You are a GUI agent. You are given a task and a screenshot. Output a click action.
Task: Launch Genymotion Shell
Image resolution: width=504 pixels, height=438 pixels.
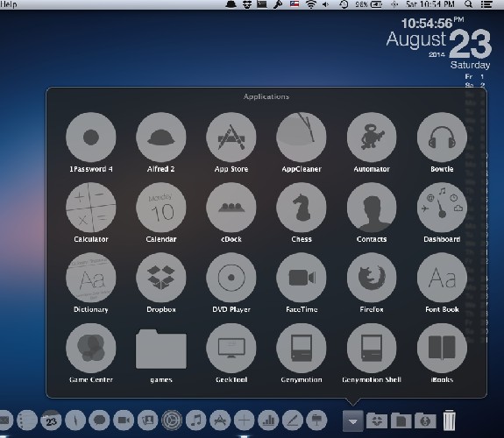372,348
